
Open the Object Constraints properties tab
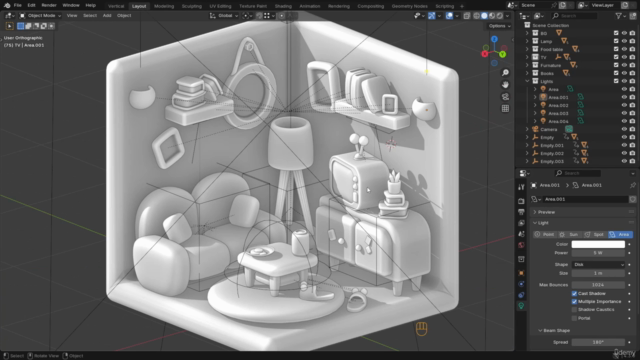coord(521,295)
